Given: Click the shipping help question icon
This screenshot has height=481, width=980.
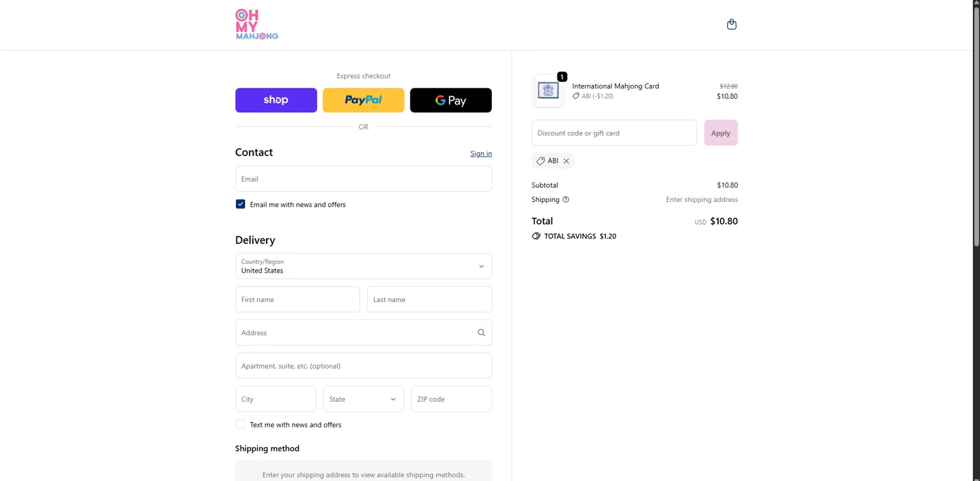Looking at the screenshot, I should (x=566, y=199).
